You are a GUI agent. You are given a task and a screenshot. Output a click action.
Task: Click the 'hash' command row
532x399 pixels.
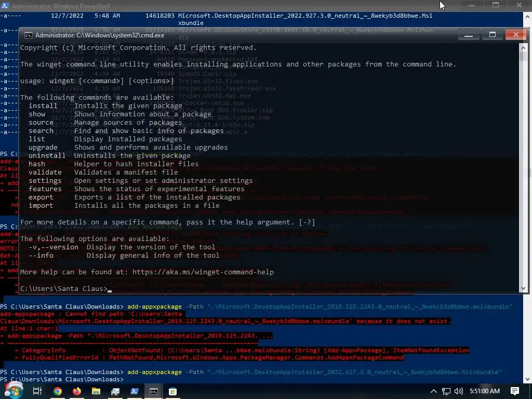tap(114, 164)
